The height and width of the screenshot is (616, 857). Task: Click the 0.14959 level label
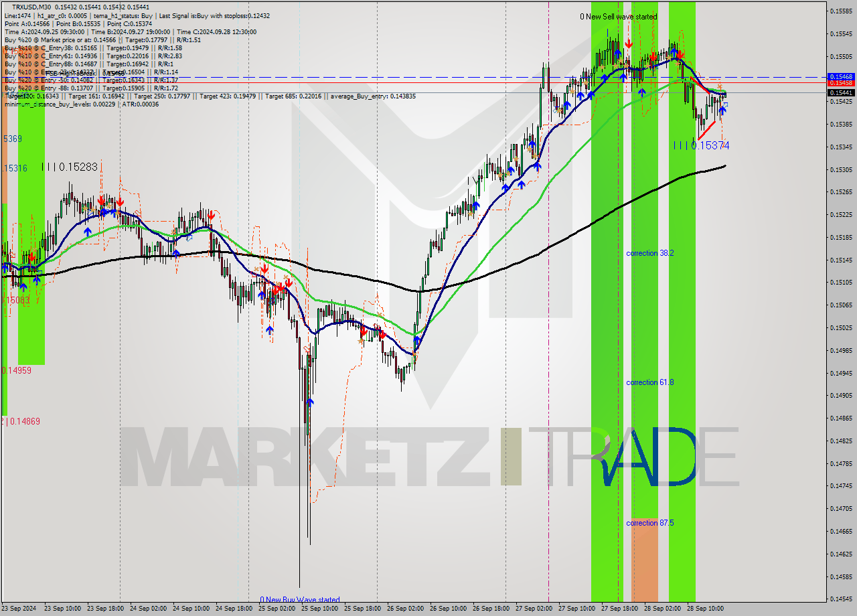pyautogui.click(x=16, y=370)
